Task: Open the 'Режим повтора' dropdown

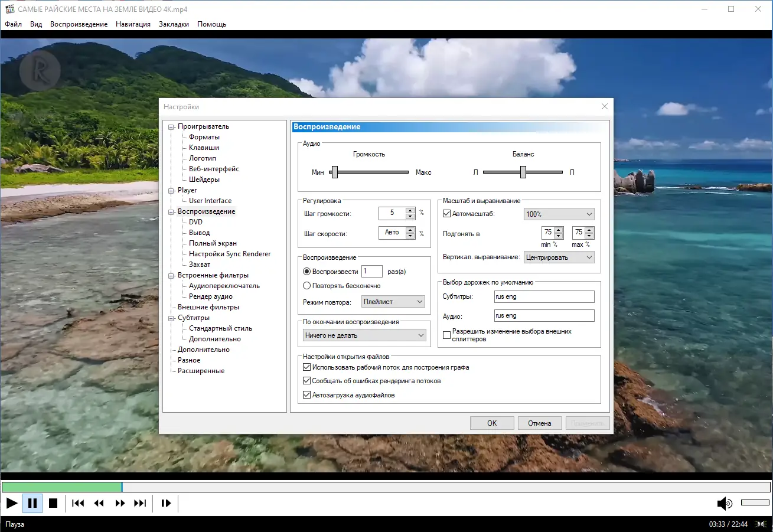Action: (393, 301)
